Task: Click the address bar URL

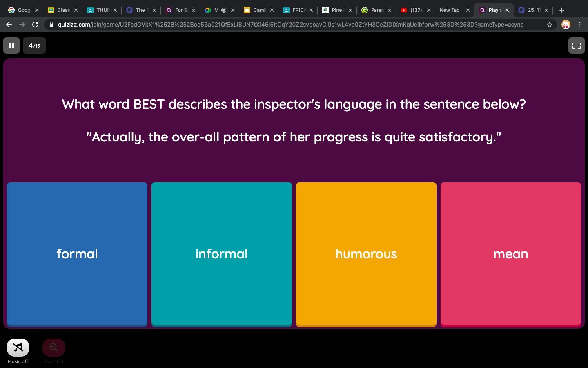Action: (x=290, y=25)
